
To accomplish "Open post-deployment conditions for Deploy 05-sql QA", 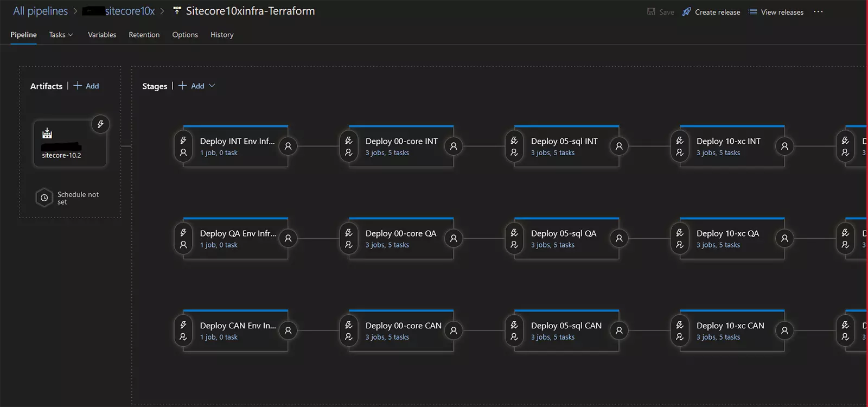I will pyautogui.click(x=619, y=238).
